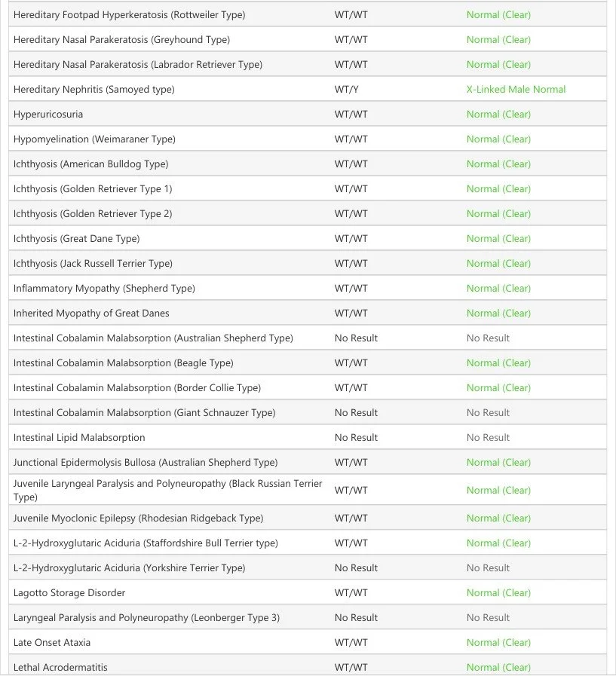This screenshot has width=616, height=676.
Task: Select Ichthyosis (Golden Retriever Type 1) row
Action: (308, 189)
